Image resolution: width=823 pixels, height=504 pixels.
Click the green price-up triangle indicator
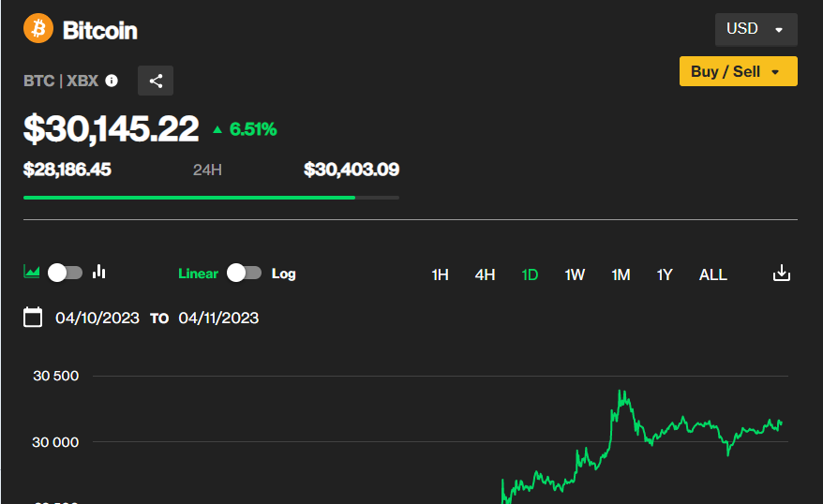point(217,130)
